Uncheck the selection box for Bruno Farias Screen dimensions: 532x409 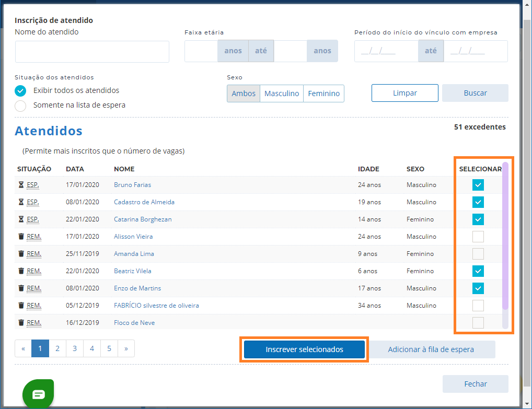[478, 185]
